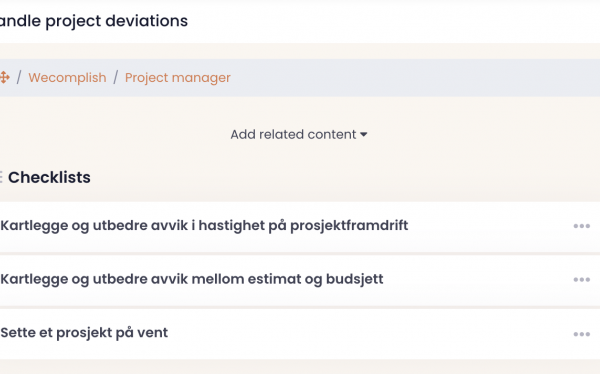Open three-dot menu for estimat og budsjett checklist

coord(581,280)
